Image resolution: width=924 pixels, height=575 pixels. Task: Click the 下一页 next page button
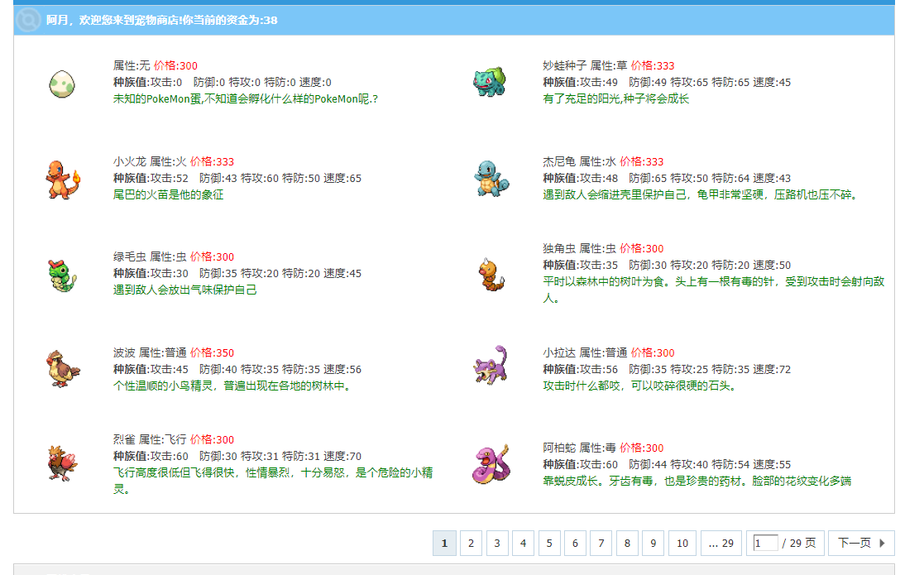point(861,544)
